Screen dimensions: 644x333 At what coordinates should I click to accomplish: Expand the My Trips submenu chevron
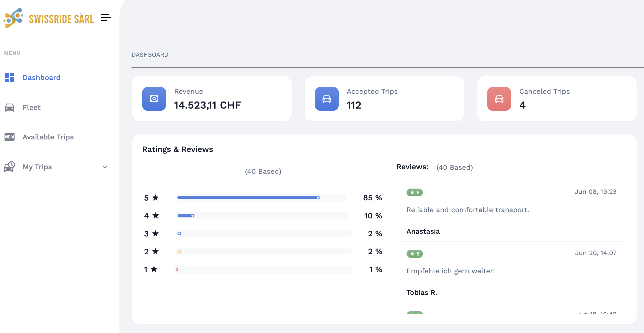coord(105,167)
